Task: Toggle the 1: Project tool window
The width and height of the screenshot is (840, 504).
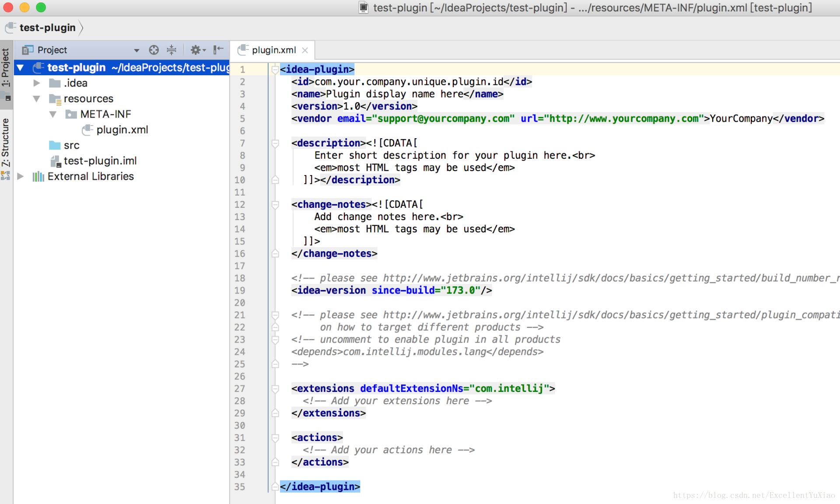Action: [x=6, y=67]
